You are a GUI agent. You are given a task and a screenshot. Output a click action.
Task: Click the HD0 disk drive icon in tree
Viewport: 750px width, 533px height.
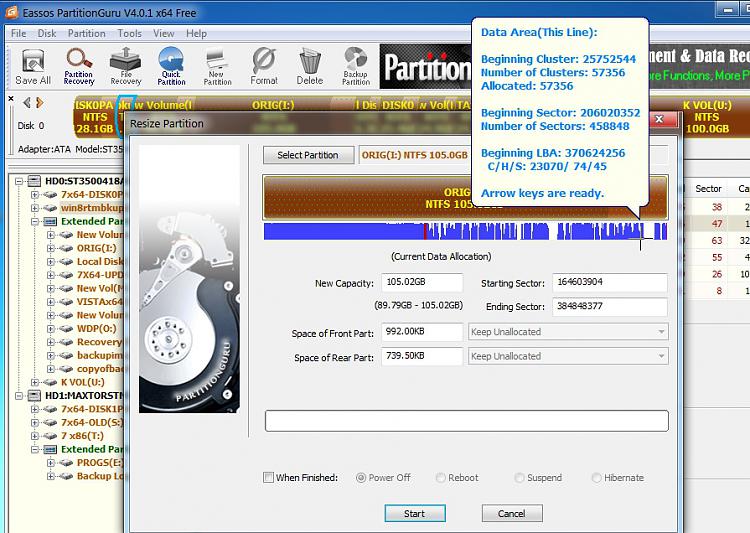34,181
